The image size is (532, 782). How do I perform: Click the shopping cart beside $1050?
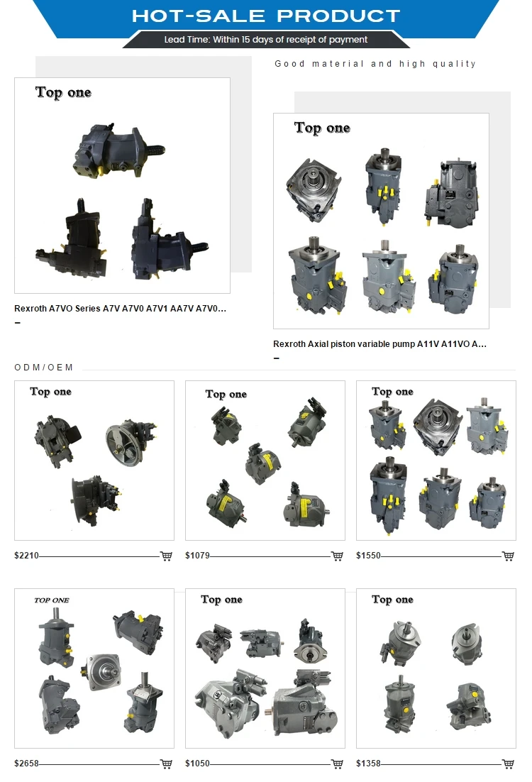[337, 764]
